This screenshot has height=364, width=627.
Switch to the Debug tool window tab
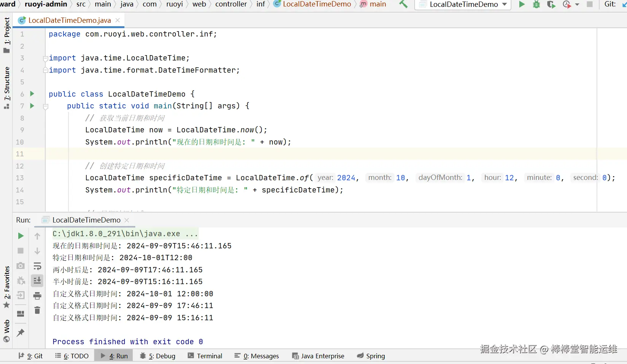point(158,356)
